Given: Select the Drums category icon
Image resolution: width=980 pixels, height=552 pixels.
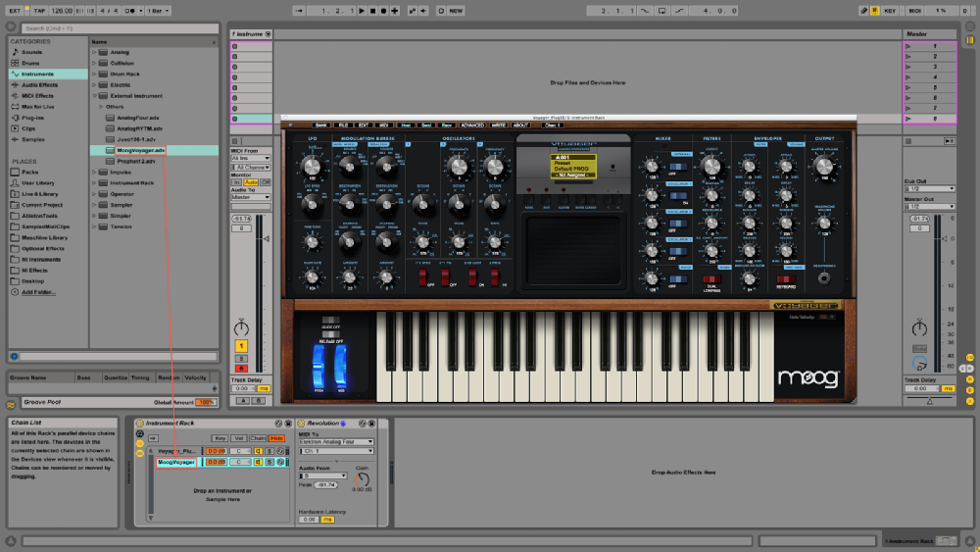Looking at the screenshot, I should 14,63.
